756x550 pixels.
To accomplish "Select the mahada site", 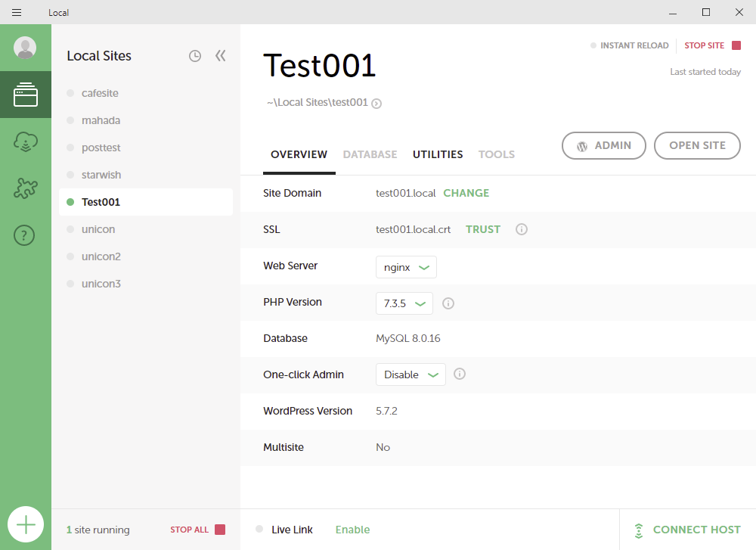I will pos(146,120).
